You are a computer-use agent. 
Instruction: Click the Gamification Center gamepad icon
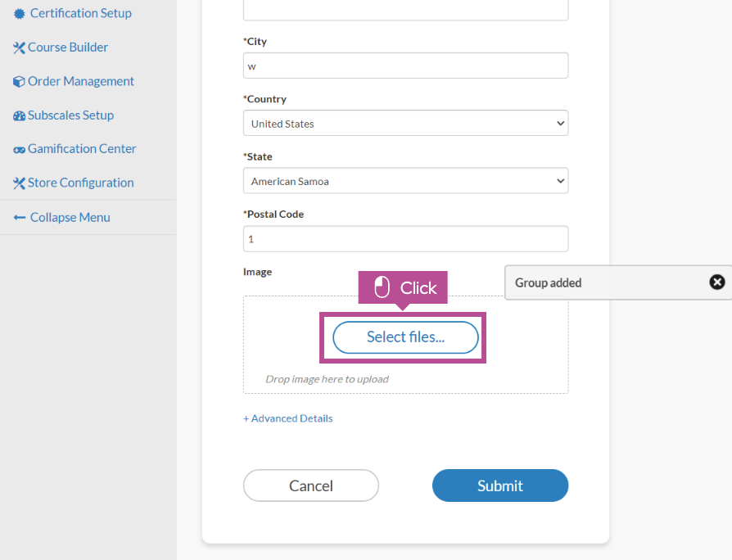[x=19, y=150]
